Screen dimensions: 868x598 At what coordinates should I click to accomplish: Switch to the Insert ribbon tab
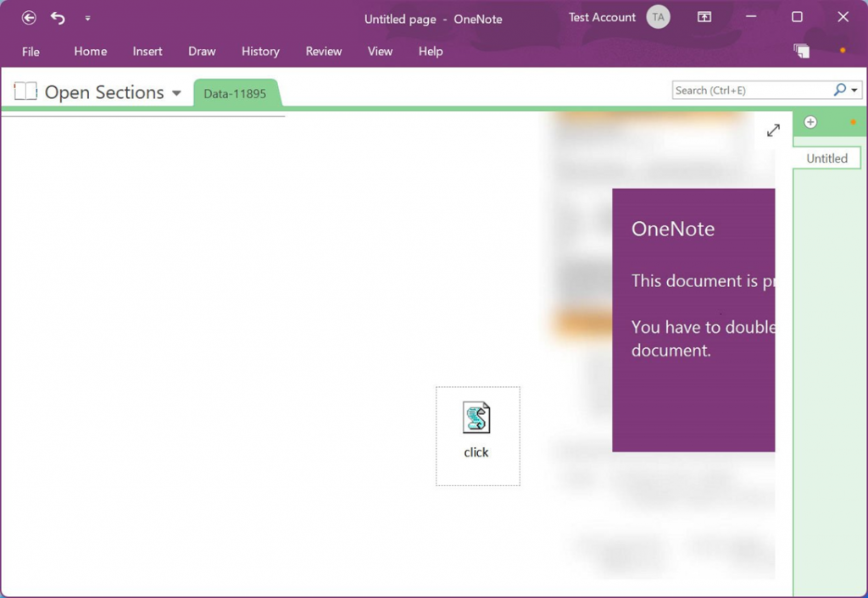point(147,52)
